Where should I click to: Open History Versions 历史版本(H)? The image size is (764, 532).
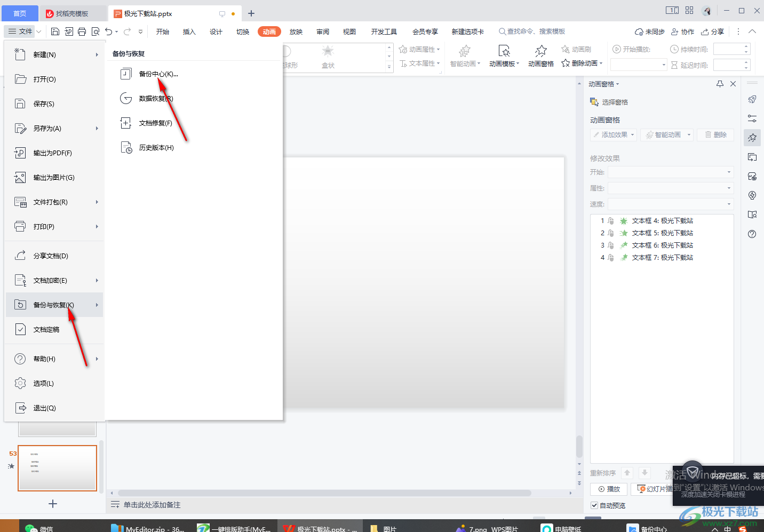pos(156,148)
